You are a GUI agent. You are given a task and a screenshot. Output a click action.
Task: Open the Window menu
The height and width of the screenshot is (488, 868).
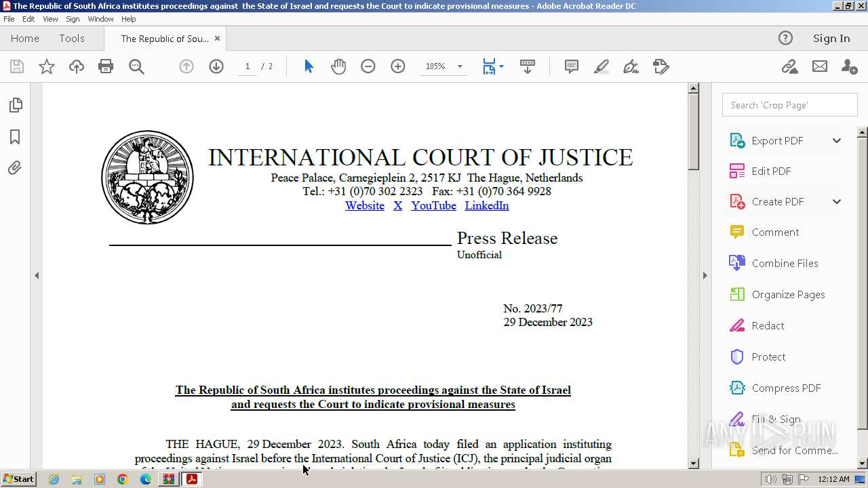pyautogui.click(x=100, y=19)
